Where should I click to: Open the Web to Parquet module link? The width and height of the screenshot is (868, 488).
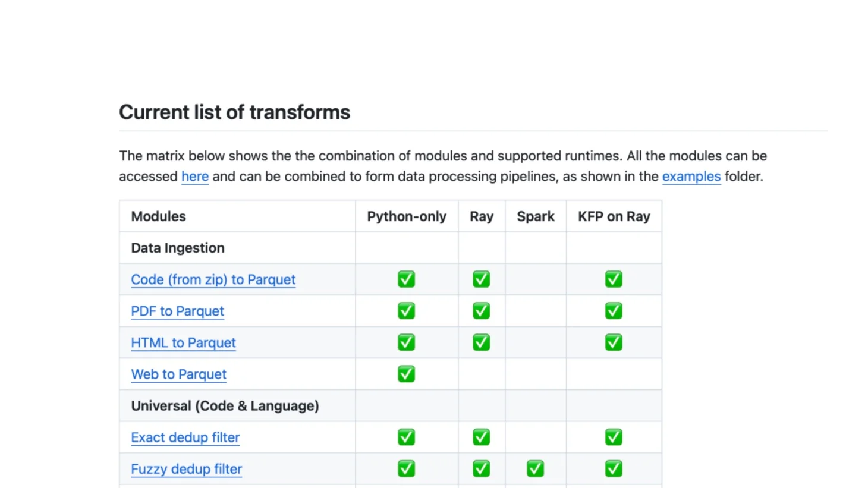coord(178,374)
